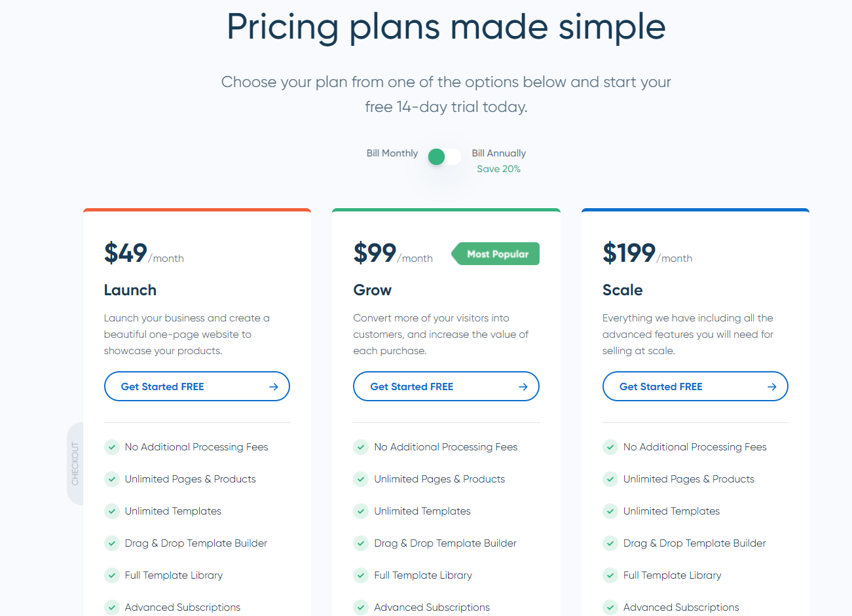Click Scale checkmark beside Advanced Subscriptions
852x616 pixels.
tap(610, 607)
